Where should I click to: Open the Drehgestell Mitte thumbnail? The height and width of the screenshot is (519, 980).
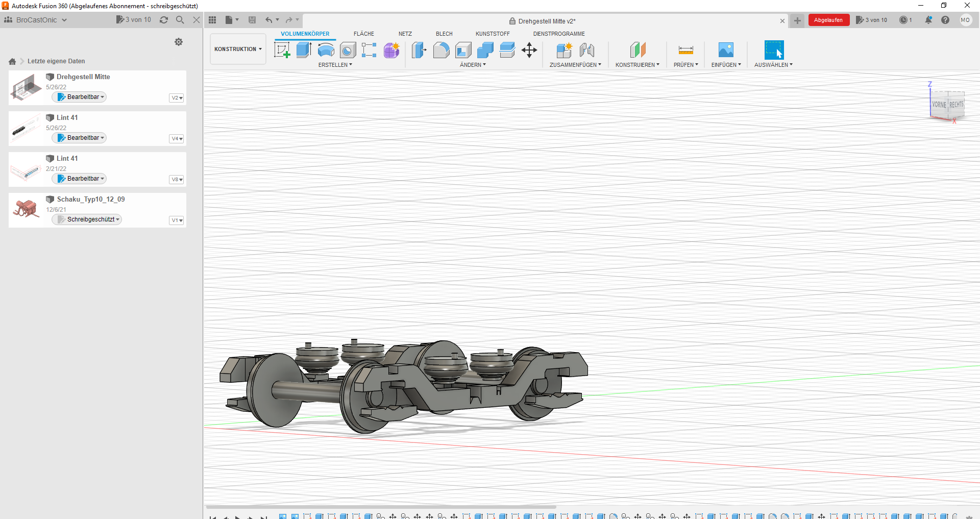click(26, 88)
